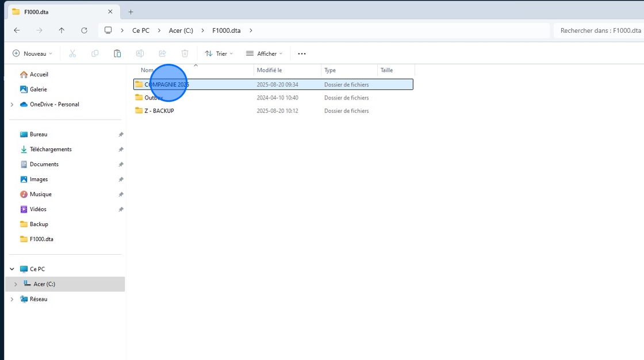The height and width of the screenshot is (360, 644).
Task: Open Téléchargements in quick access
Action: point(51,149)
